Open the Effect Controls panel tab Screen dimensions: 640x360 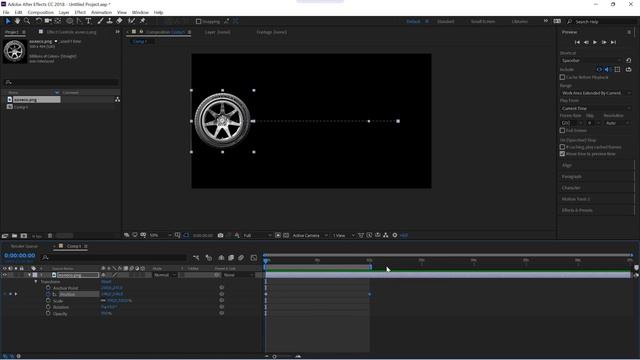tap(71, 32)
